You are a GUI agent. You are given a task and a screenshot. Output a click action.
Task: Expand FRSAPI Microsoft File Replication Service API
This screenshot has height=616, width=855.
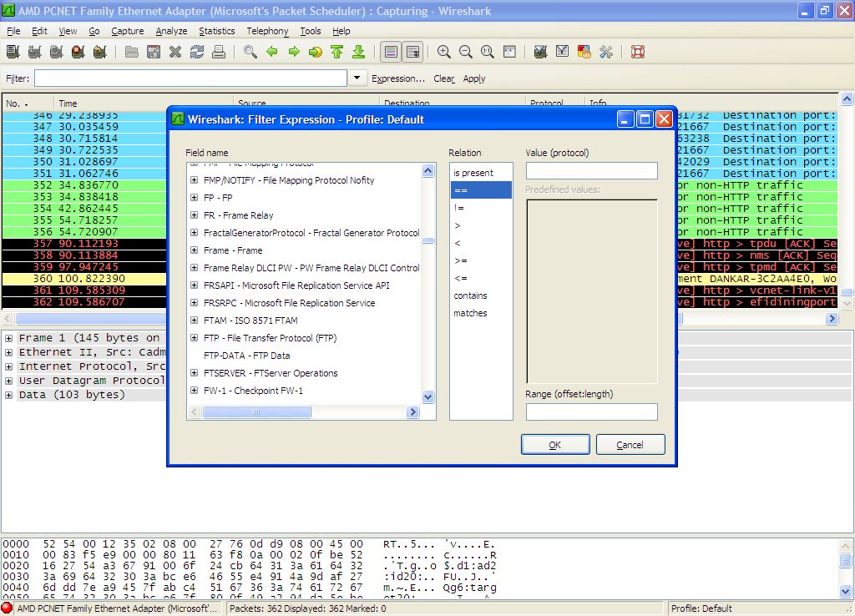pyautogui.click(x=194, y=285)
